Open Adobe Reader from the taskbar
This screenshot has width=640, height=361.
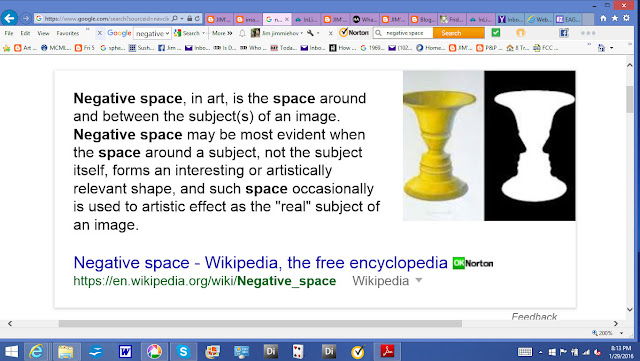387,351
